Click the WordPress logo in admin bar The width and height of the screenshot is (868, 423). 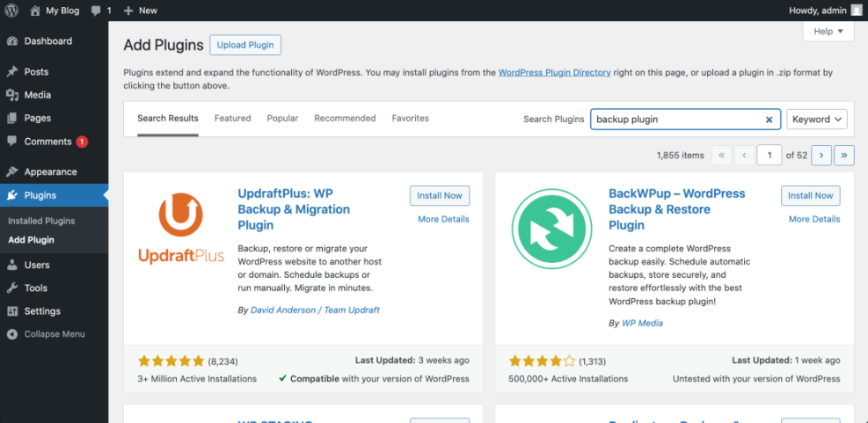[11, 11]
